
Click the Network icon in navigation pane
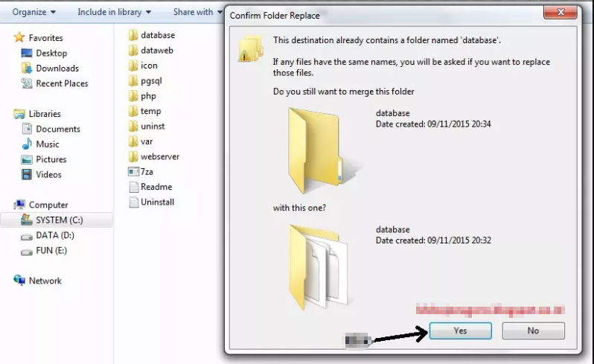point(19,281)
